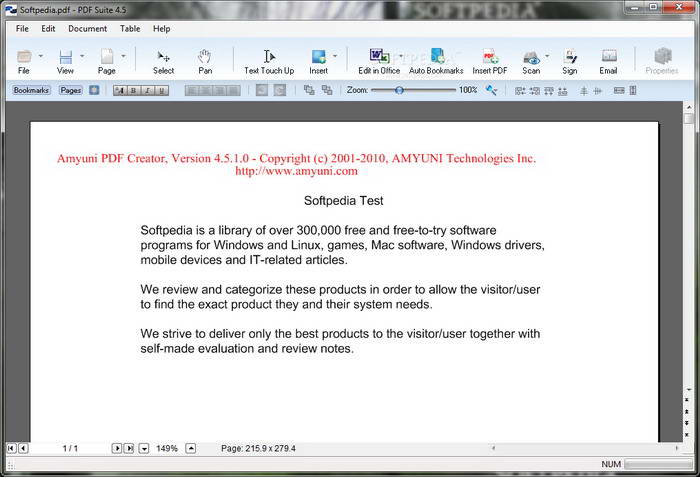
Task: Toggle Italic formatting
Action: [148, 91]
